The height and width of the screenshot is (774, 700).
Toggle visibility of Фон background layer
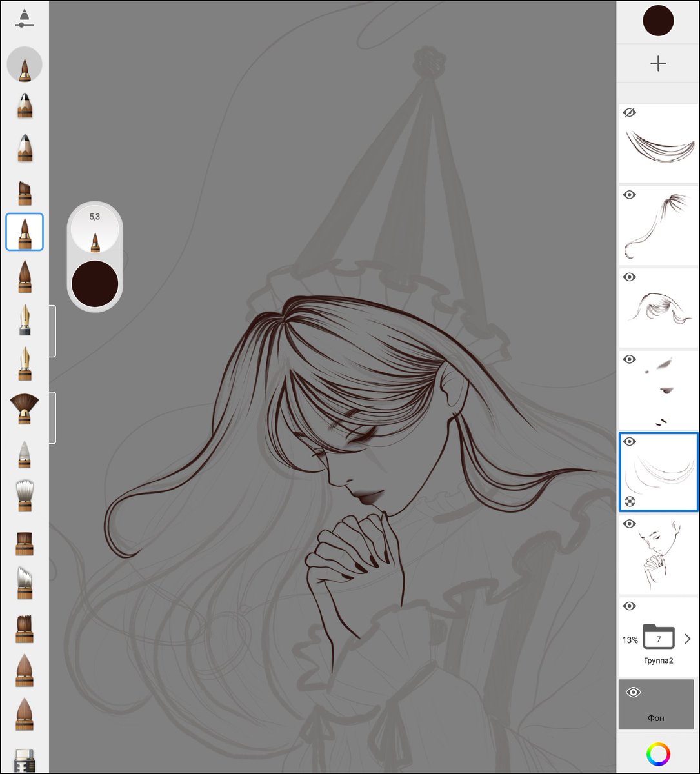633,692
